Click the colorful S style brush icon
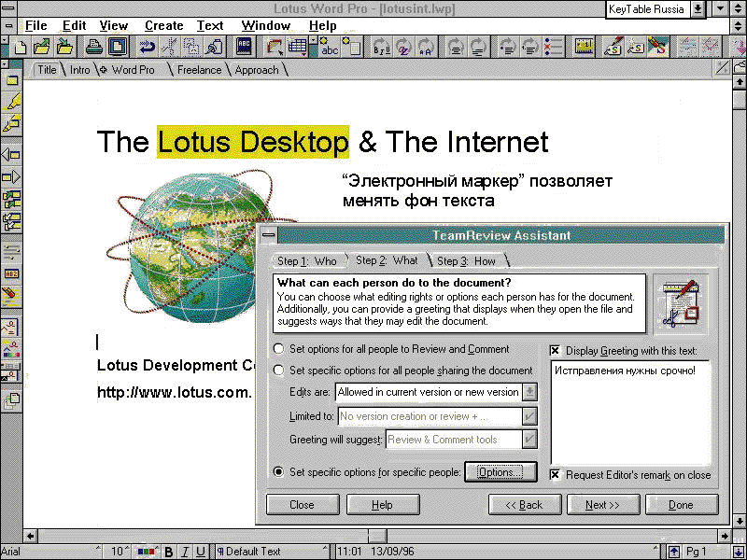 coord(659,48)
